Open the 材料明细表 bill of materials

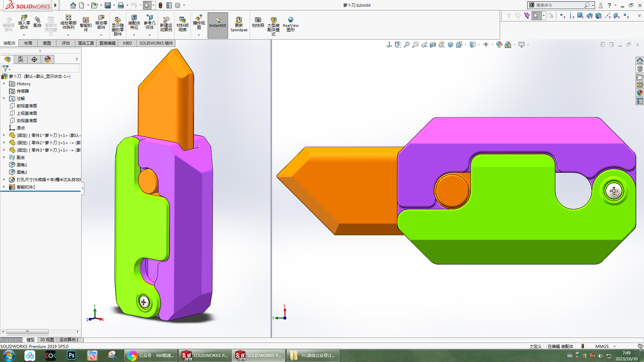(182, 24)
